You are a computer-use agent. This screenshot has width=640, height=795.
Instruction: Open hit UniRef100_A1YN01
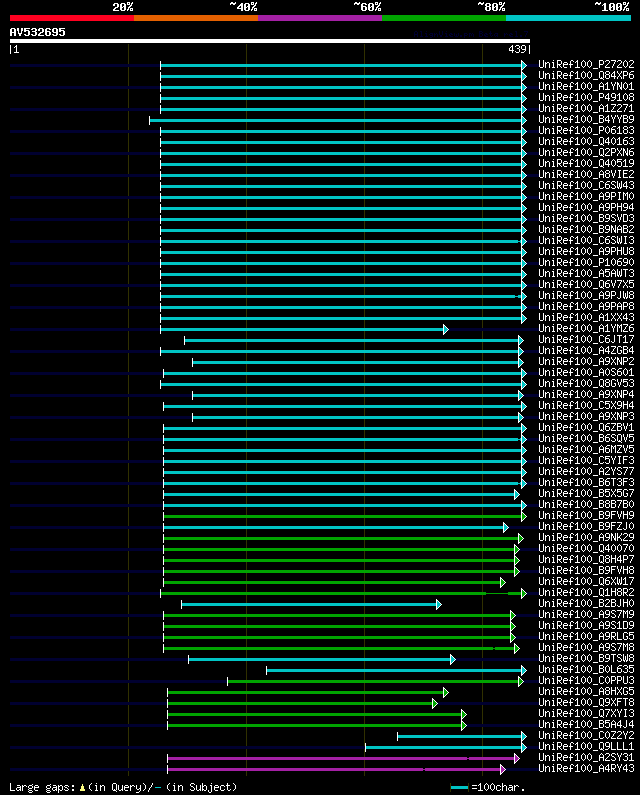click(x=586, y=87)
